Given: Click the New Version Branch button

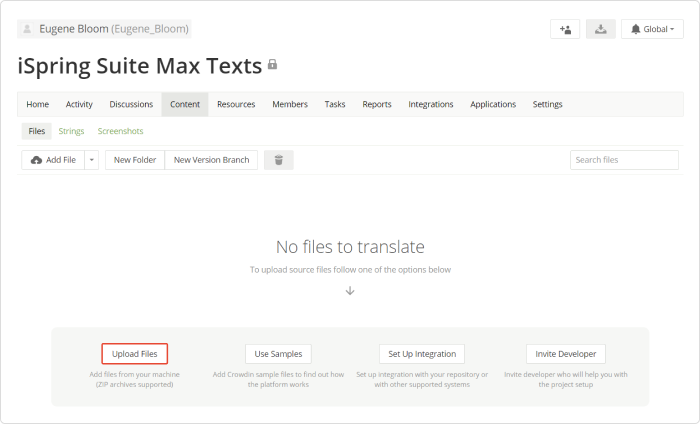Looking at the screenshot, I should [211, 160].
